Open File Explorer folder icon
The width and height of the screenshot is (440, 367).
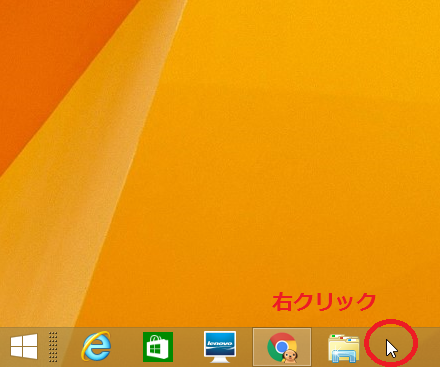point(344,348)
